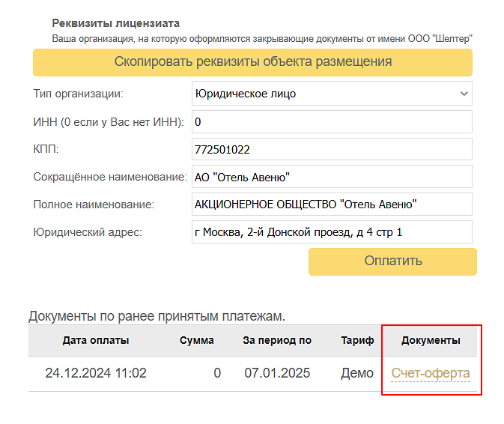
Task: Open the organization type dropdown
Action: [332, 94]
